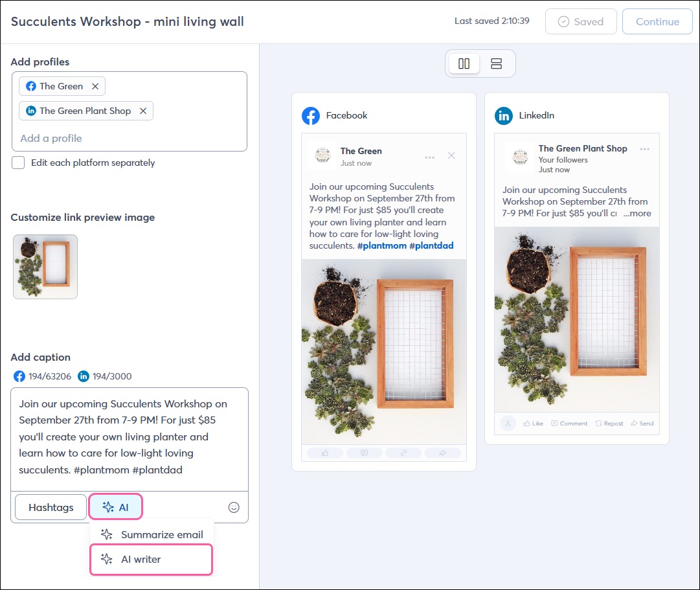Select the AI writer option
The image size is (700, 590).
tap(151, 558)
